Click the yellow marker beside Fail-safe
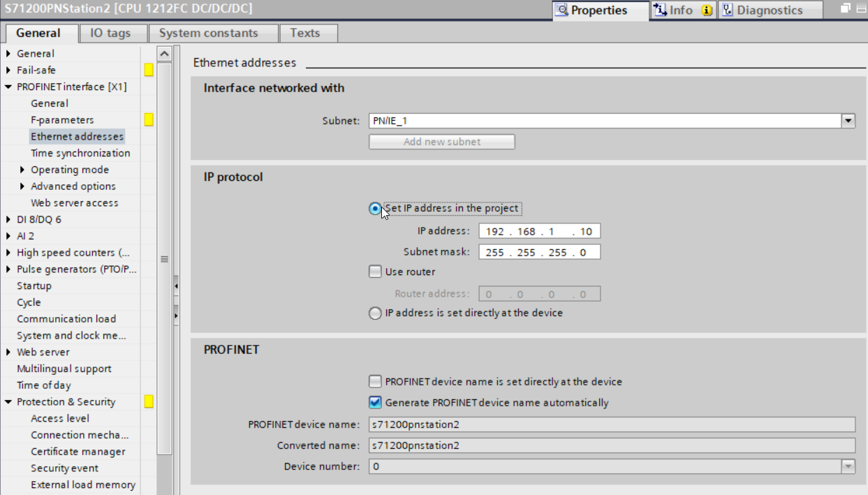This screenshot has width=868, height=495. click(x=149, y=70)
